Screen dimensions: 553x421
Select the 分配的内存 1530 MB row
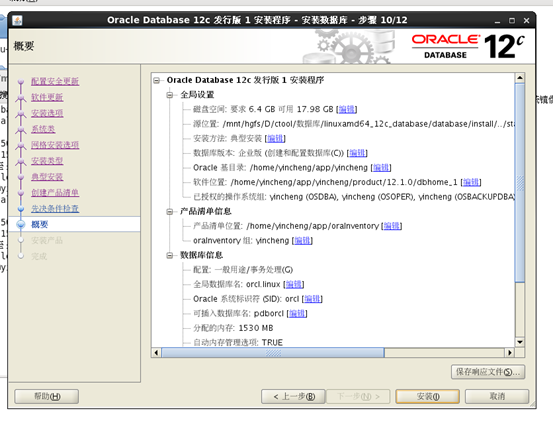point(233,328)
